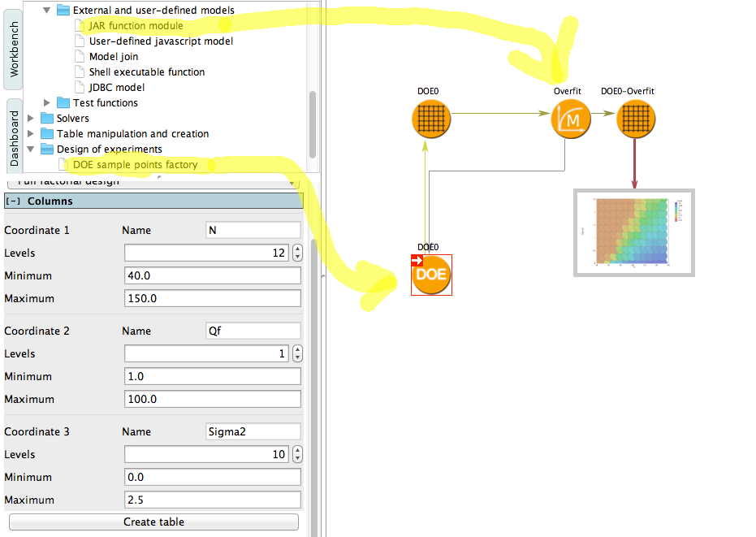Collapse External and user-defined models folder
756x537 pixels.
(46, 11)
